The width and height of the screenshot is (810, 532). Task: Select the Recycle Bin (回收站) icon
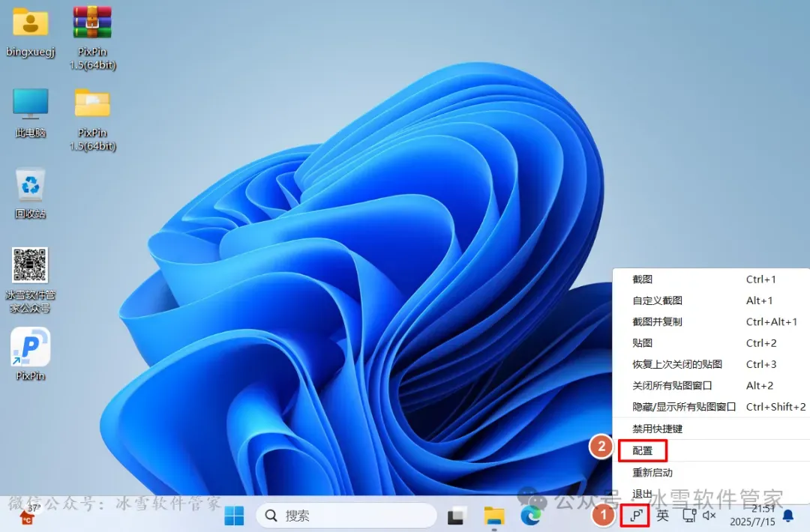(31, 184)
